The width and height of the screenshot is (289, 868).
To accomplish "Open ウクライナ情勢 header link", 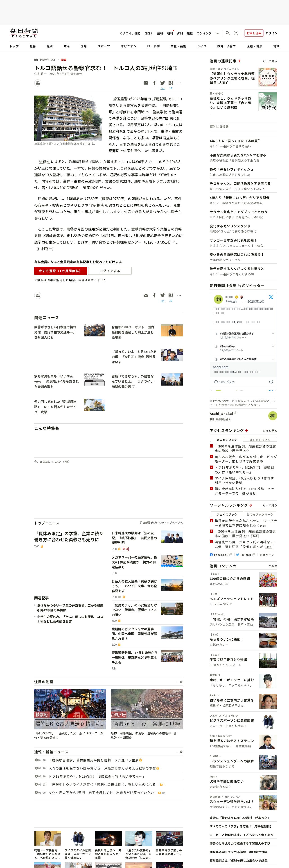I will 130,33.
